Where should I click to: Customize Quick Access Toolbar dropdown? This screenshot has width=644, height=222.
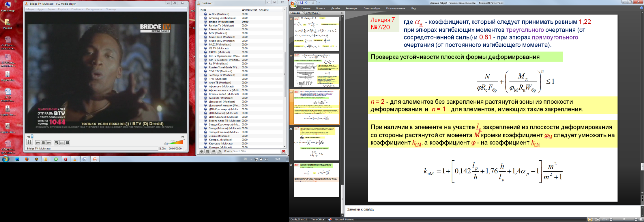pos(319,3)
